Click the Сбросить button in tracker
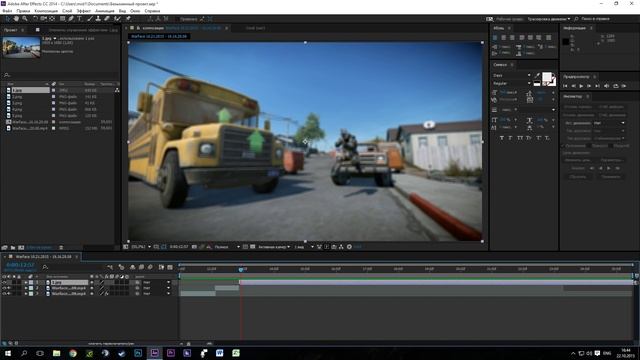Image resolution: width=640 pixels, height=360 pixels. click(x=578, y=177)
